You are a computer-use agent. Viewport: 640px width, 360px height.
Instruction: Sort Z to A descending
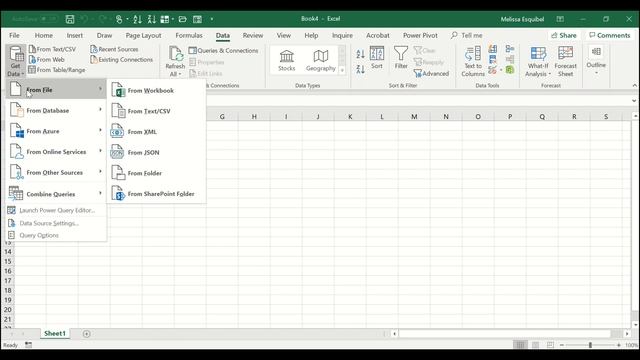360,69
